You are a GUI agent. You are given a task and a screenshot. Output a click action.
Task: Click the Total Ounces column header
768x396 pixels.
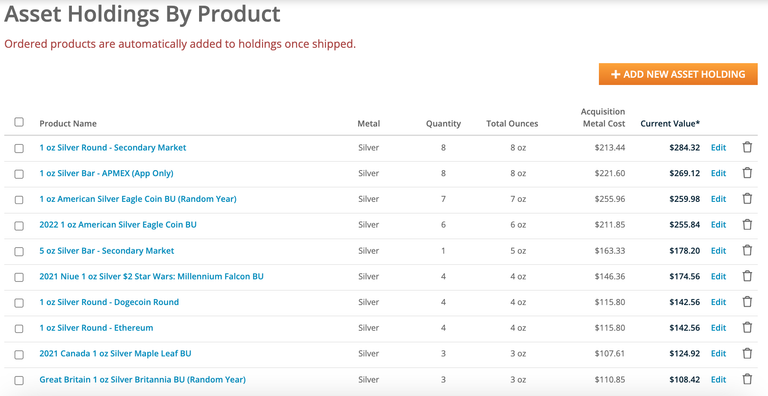tap(512, 124)
